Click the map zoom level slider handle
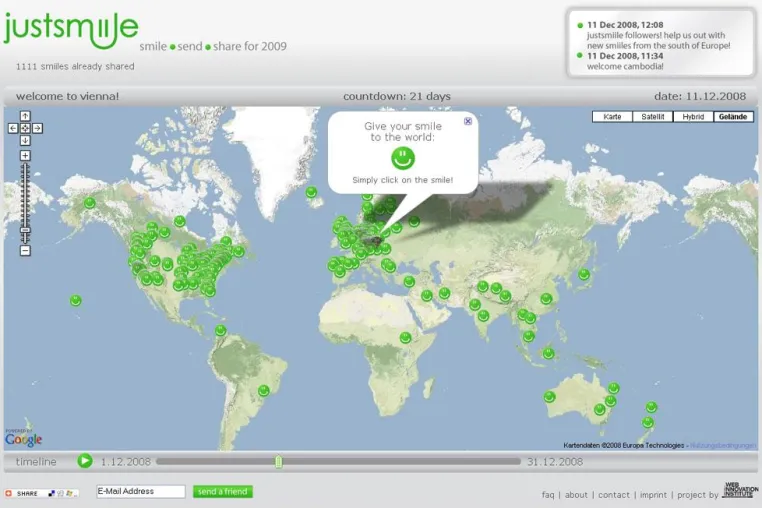This screenshot has width=762, height=508. pyautogui.click(x=25, y=230)
